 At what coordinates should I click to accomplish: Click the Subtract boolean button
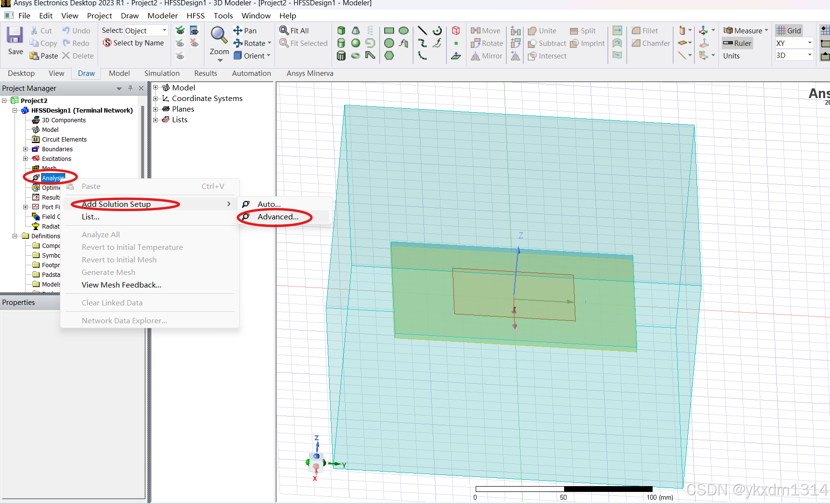[x=547, y=43]
